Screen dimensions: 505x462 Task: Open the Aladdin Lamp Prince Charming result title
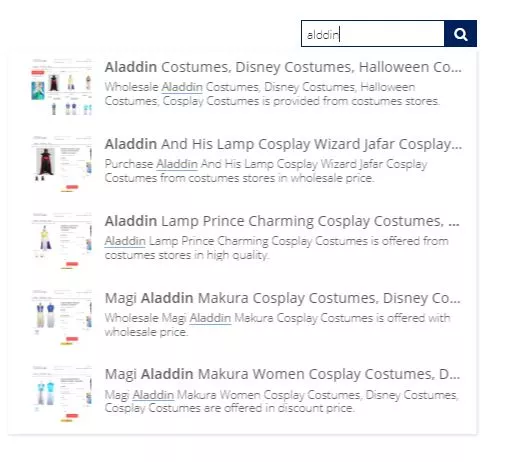[282, 221]
